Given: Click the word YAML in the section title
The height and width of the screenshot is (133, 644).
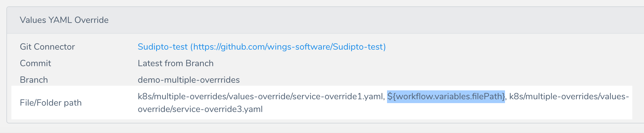Looking at the screenshot, I should (x=60, y=20).
